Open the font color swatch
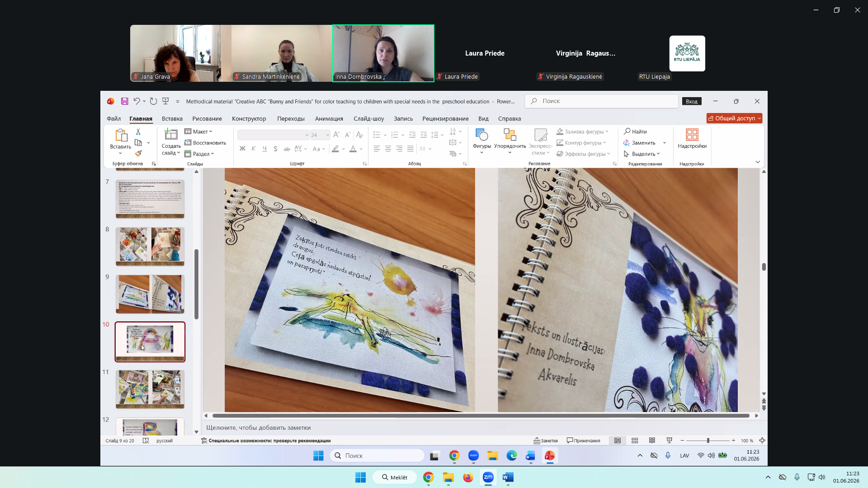The width and height of the screenshot is (868, 488). (353, 149)
